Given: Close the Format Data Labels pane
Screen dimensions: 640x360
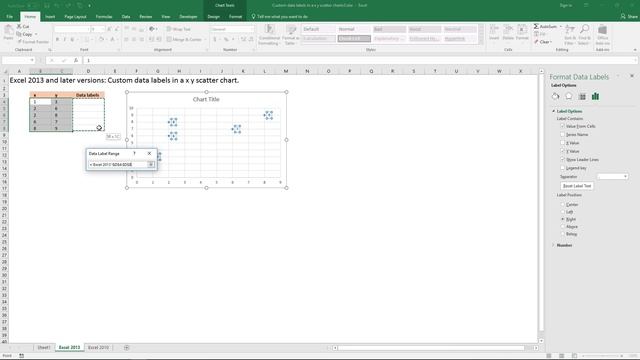Looking at the screenshot, I should (632, 76).
